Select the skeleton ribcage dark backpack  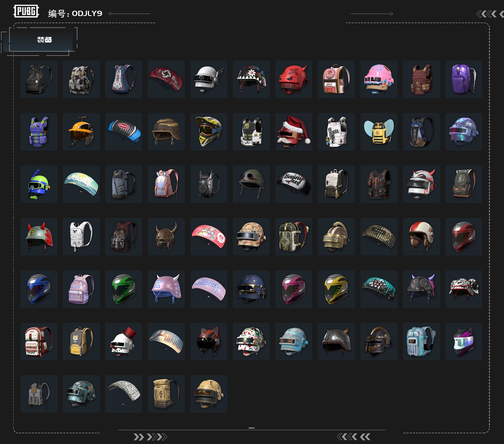tap(124, 237)
